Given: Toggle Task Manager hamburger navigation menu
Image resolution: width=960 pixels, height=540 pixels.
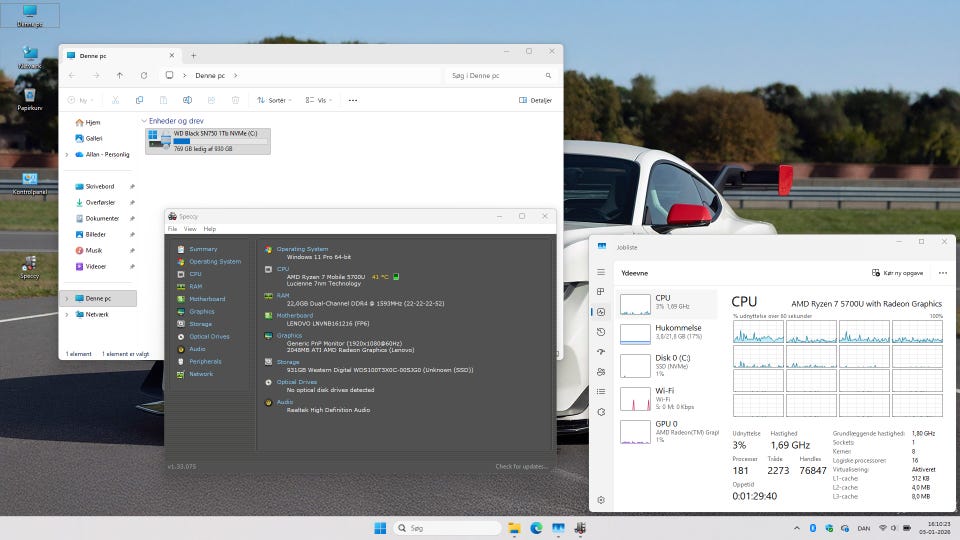Looking at the screenshot, I should (x=601, y=272).
